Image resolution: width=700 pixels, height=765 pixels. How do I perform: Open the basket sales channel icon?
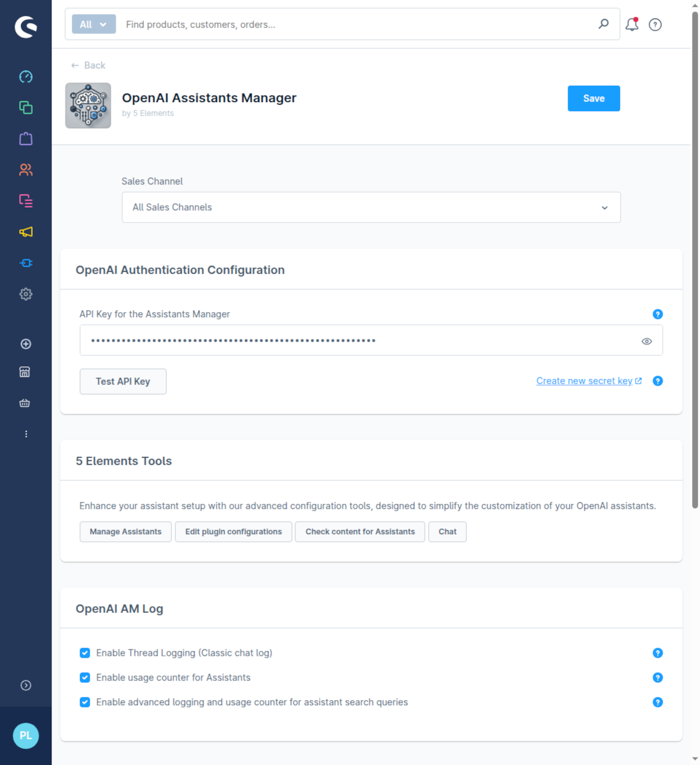tap(25, 403)
